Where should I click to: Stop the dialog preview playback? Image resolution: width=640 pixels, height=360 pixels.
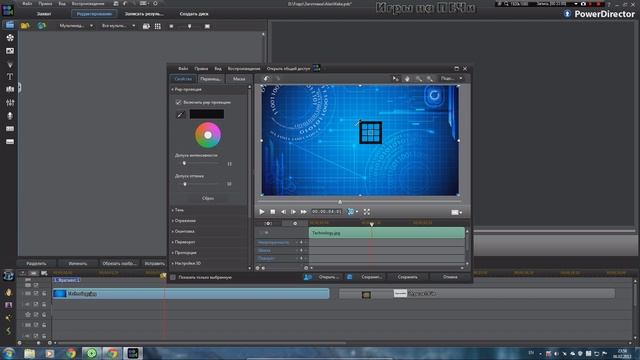[x=273, y=211]
